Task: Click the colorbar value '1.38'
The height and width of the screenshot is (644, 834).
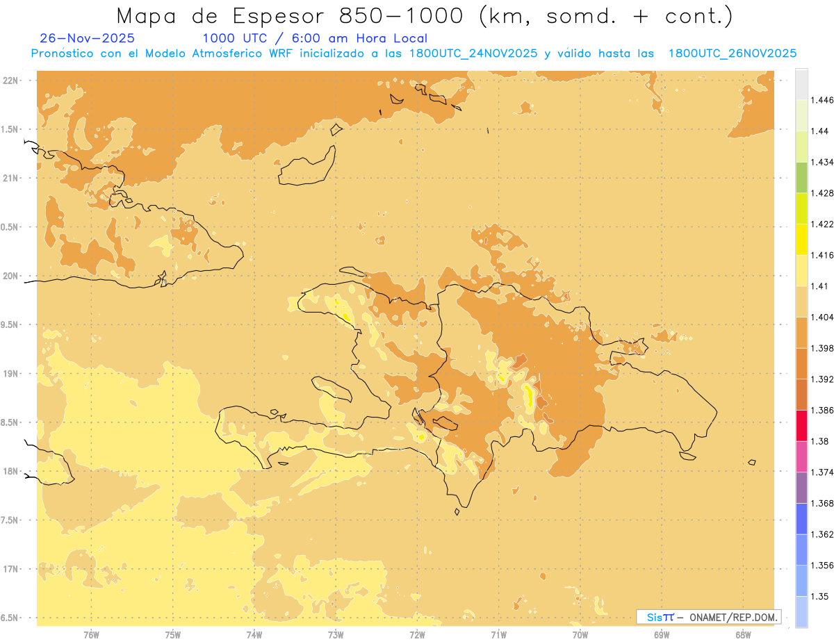Action: tap(819, 441)
